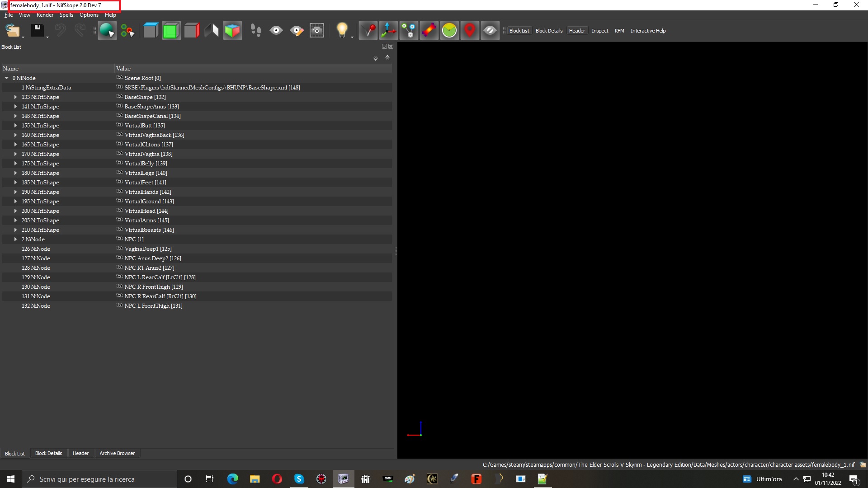The height and width of the screenshot is (488, 868).
Task: Toggle draw skeleton links icon
Action: (x=409, y=31)
